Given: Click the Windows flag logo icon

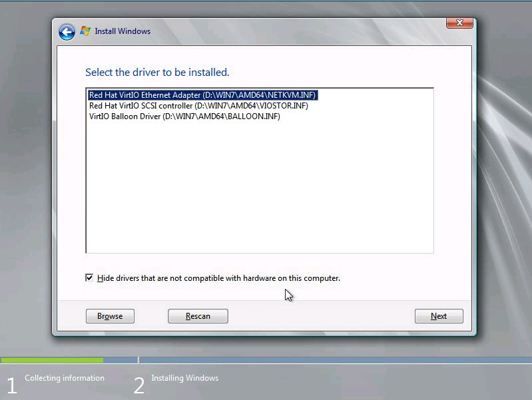Looking at the screenshot, I should [85, 31].
